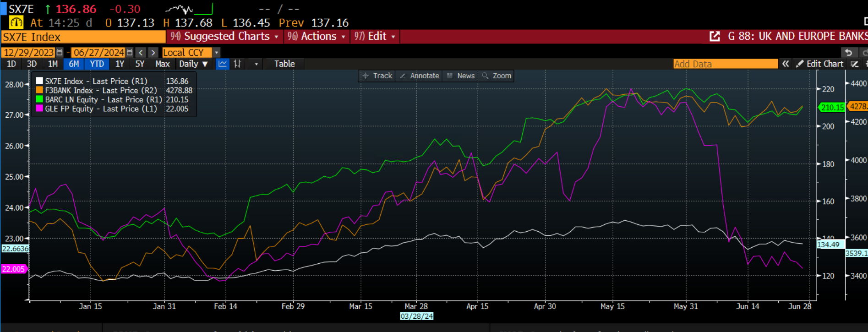Open the Daily frequency dropdown
This screenshot has height=332, width=868.
[x=193, y=64]
